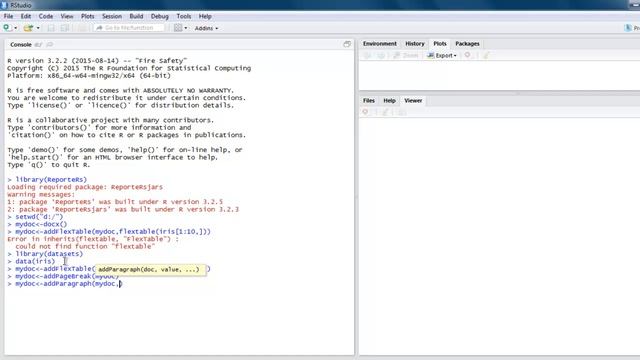Image resolution: width=640 pixels, height=360 pixels.
Task: Switch to the Environment tab
Action: click(380, 44)
